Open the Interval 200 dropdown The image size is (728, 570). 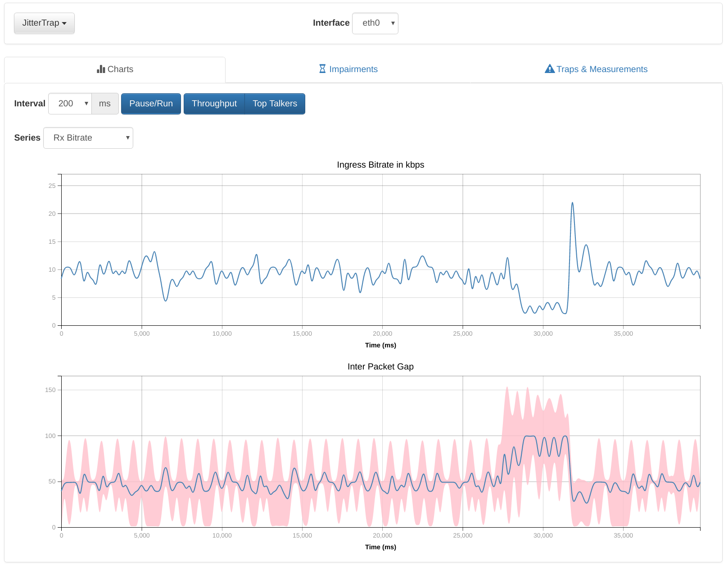70,104
